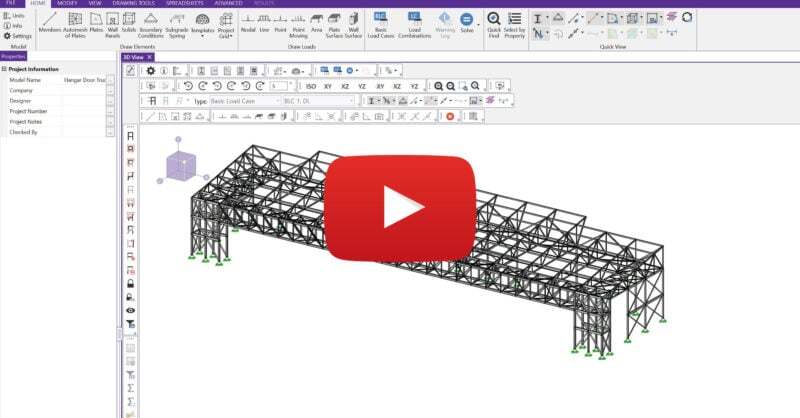
Task: Open Basic Load Cases
Action: click(381, 23)
